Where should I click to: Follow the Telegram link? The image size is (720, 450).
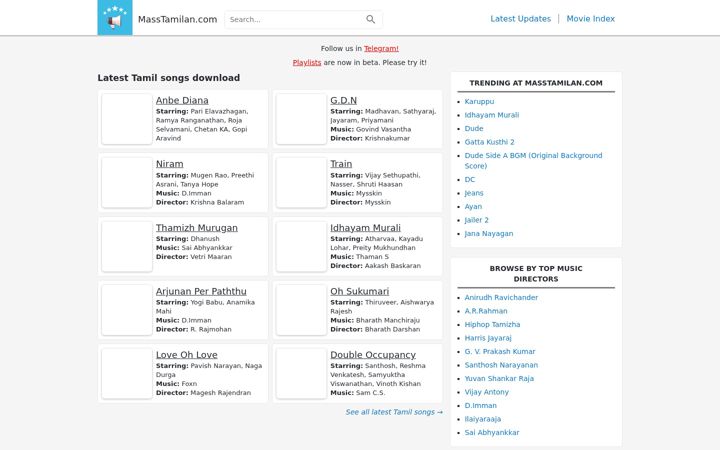coord(381,48)
